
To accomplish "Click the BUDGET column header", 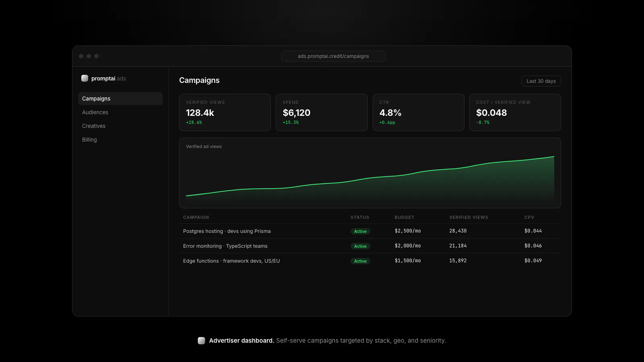I will click(405, 217).
